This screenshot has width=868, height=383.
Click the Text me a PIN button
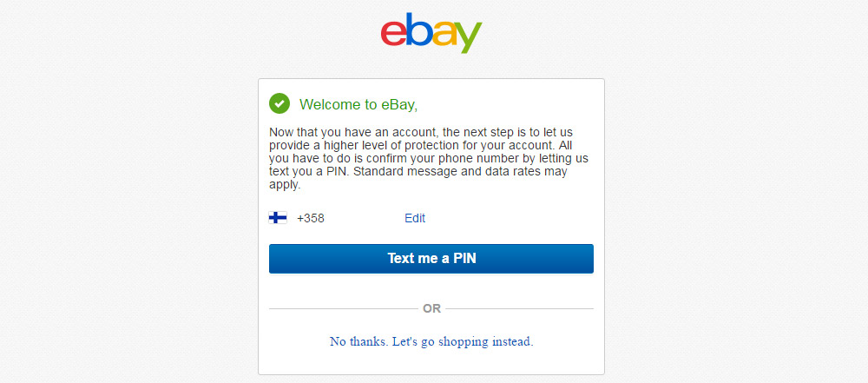(x=431, y=259)
